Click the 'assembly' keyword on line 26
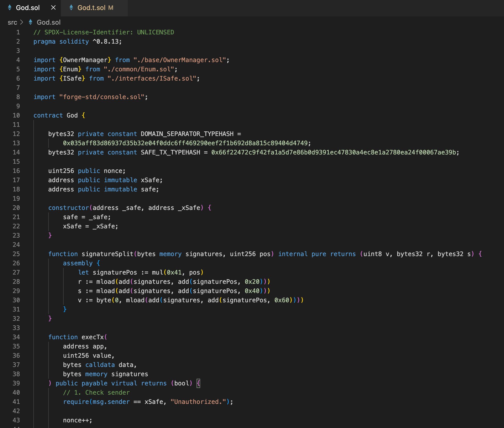Screen dimensions: 504x428 point(78,263)
